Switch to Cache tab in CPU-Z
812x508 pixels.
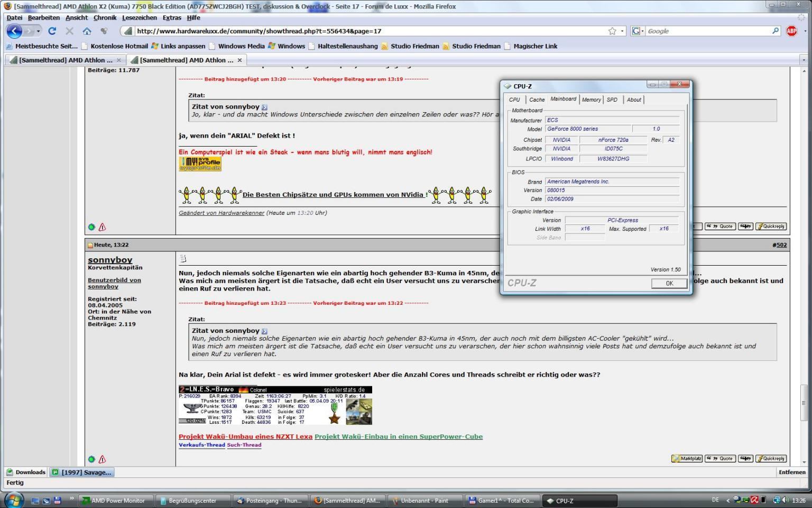pyautogui.click(x=537, y=99)
